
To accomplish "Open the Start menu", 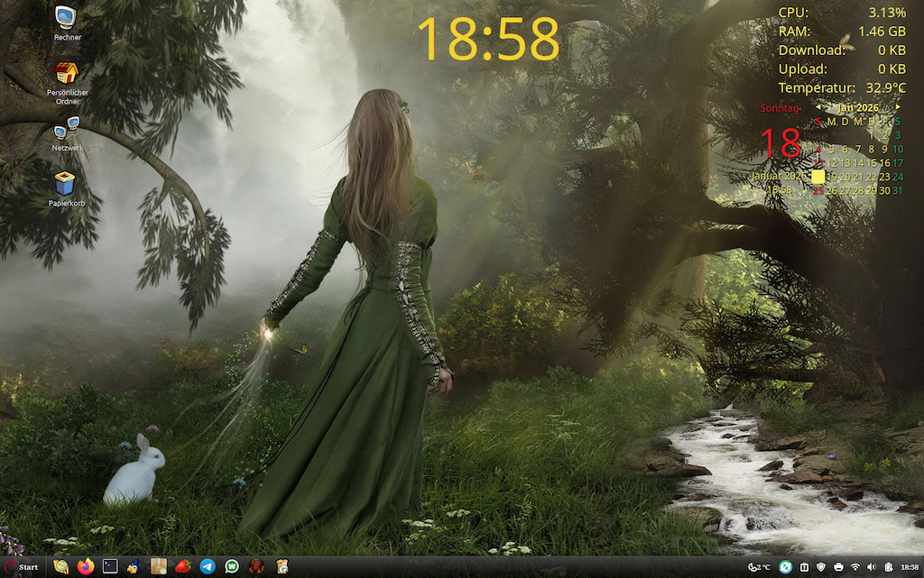I will (22, 566).
